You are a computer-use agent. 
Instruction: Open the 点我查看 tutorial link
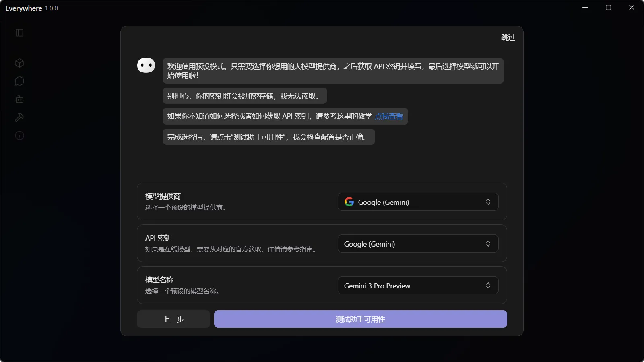pos(388,116)
